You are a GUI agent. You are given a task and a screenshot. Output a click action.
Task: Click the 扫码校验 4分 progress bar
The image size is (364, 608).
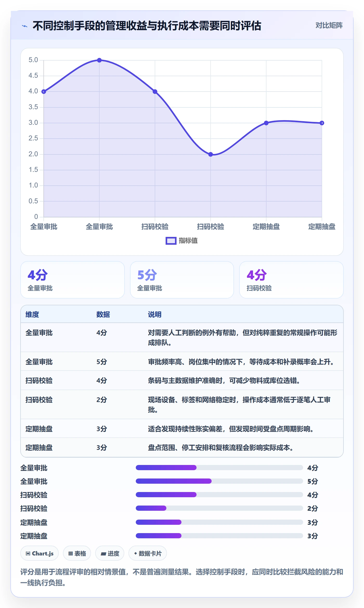click(x=219, y=495)
